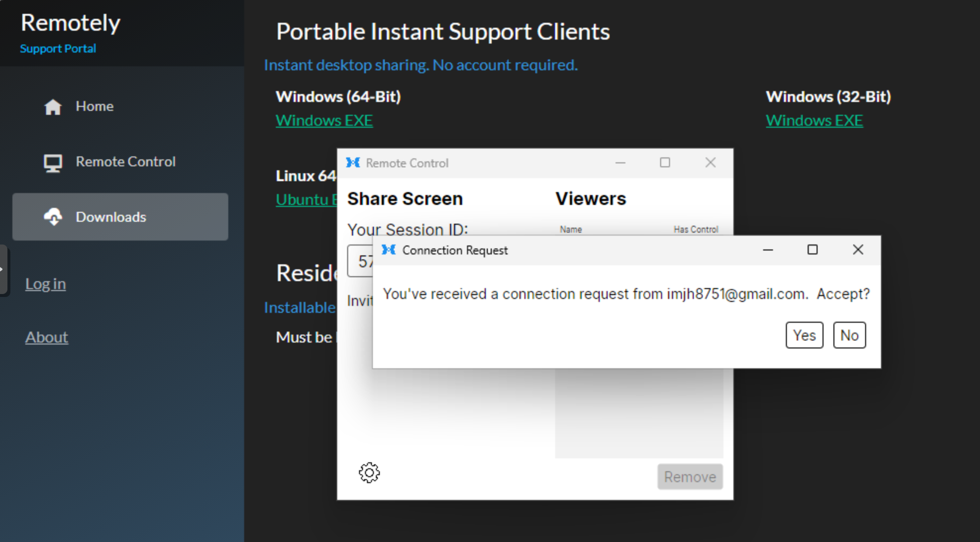Image resolution: width=980 pixels, height=542 pixels.
Task: Click the Remove viewer button
Action: [x=690, y=477]
